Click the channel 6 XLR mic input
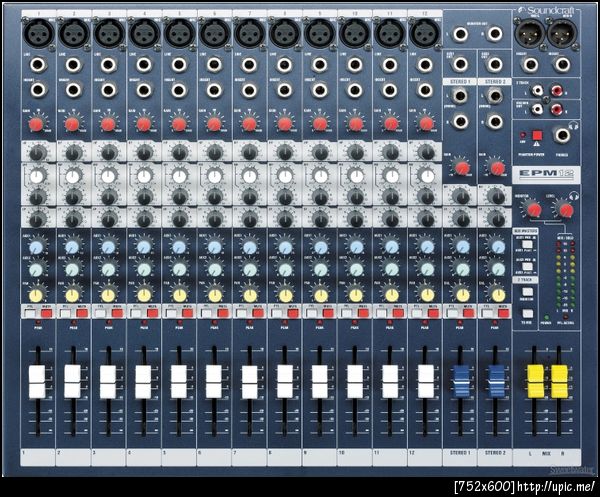 [x=214, y=34]
